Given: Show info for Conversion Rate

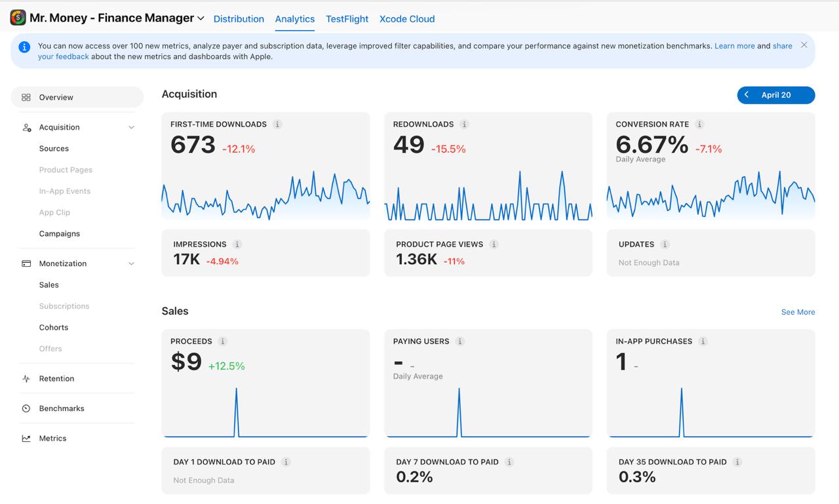Looking at the screenshot, I should [x=699, y=125].
